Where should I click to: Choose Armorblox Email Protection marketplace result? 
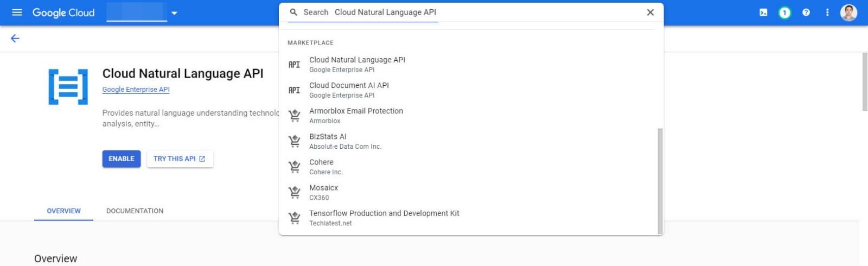point(356,116)
